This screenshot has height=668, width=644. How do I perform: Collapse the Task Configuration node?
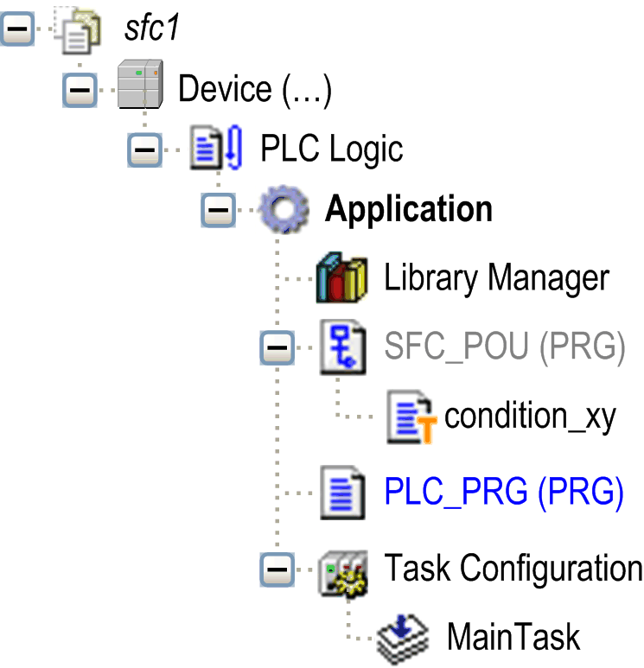point(277,569)
